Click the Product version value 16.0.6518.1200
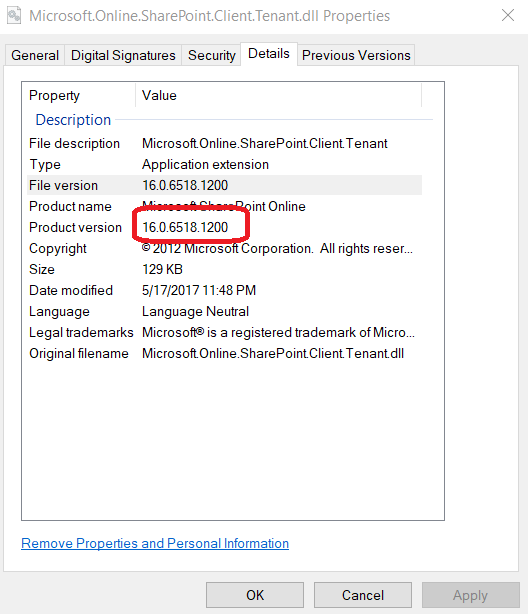This screenshot has width=528, height=614. pyautogui.click(x=185, y=228)
